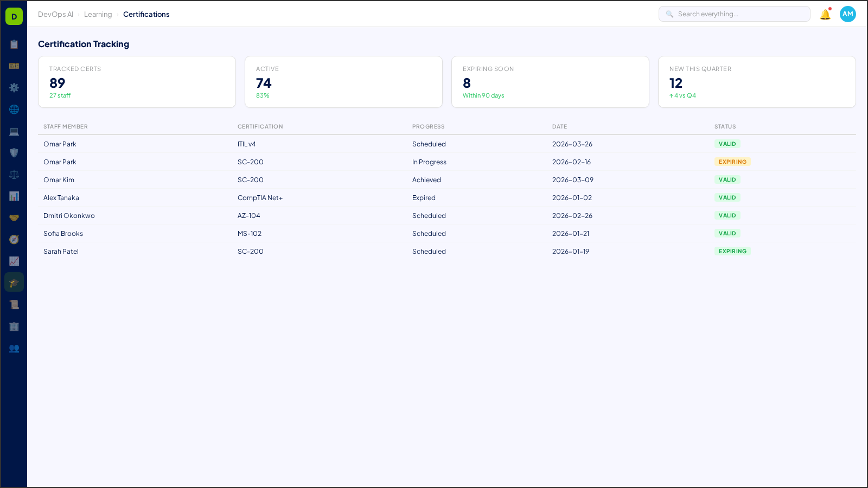Image resolution: width=868 pixels, height=488 pixels.
Task: Open the line chart reports icon
Action: (14, 261)
